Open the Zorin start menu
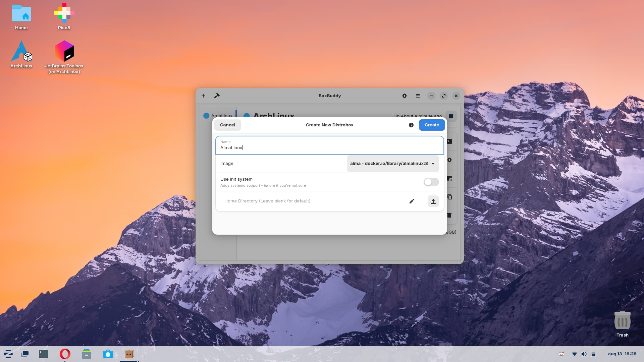This screenshot has width=644, height=362. (8, 354)
